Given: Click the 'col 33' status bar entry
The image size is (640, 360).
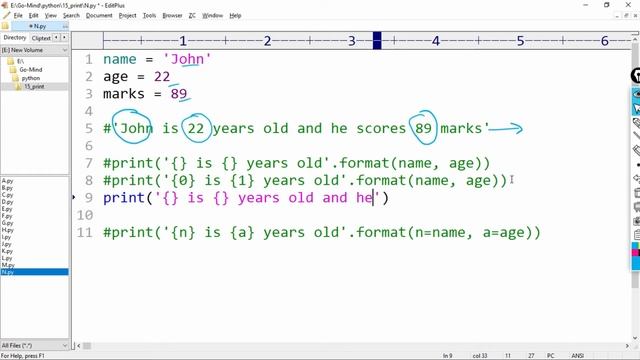Looking at the screenshot, I should 480,356.
